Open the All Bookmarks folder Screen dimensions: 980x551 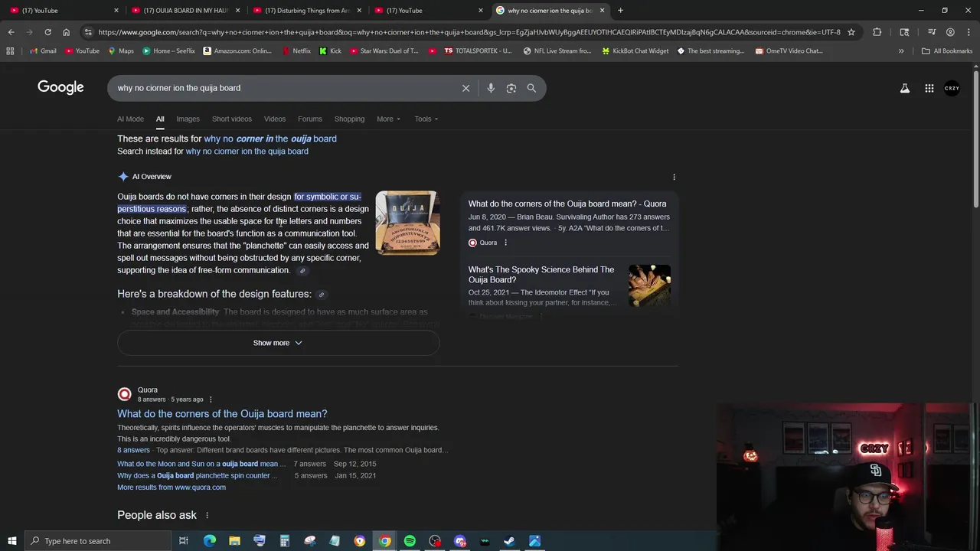(x=946, y=51)
